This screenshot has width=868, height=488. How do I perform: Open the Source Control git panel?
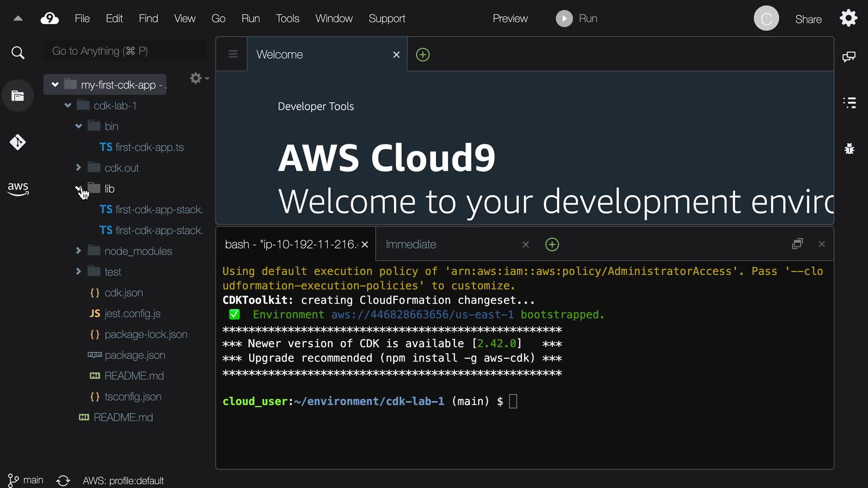18,142
